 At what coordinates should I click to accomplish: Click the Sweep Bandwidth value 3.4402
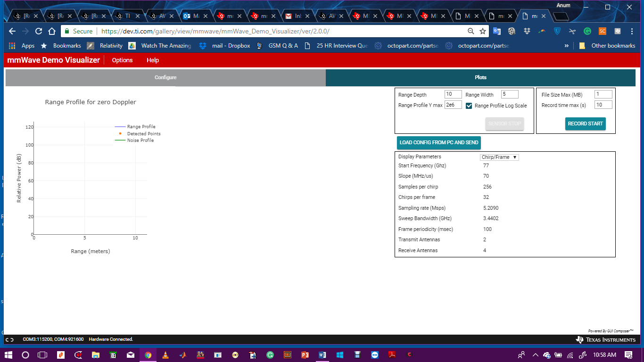tap(491, 218)
